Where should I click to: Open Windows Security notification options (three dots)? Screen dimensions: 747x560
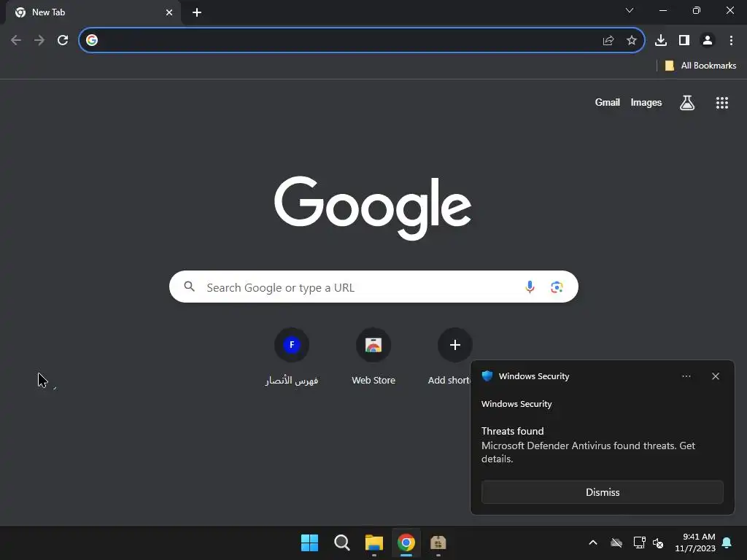click(686, 376)
